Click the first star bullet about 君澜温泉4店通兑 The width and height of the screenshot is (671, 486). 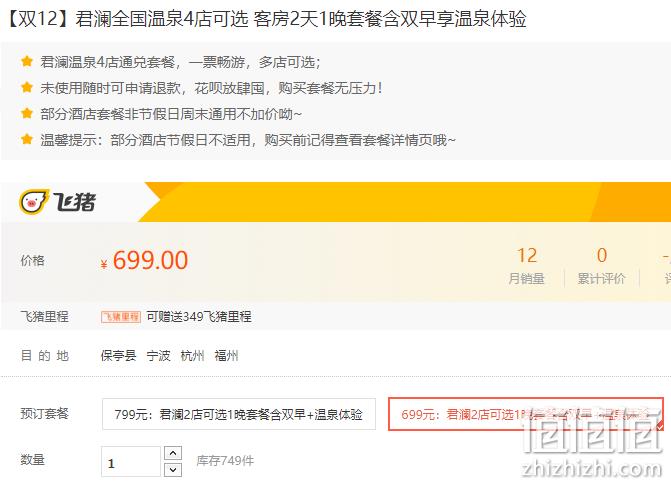click(x=27, y=62)
